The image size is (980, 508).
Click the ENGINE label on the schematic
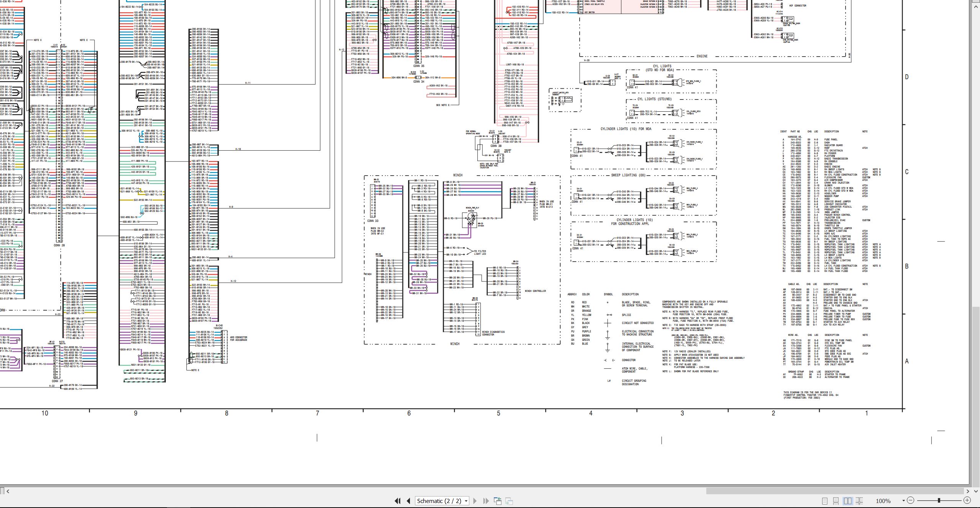pos(702,56)
